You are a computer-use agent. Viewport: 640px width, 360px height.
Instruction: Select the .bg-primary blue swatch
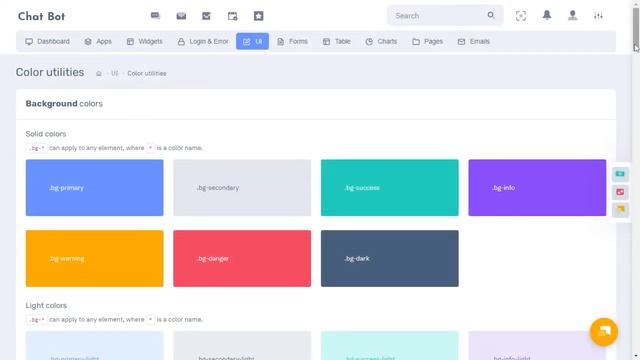point(95,188)
